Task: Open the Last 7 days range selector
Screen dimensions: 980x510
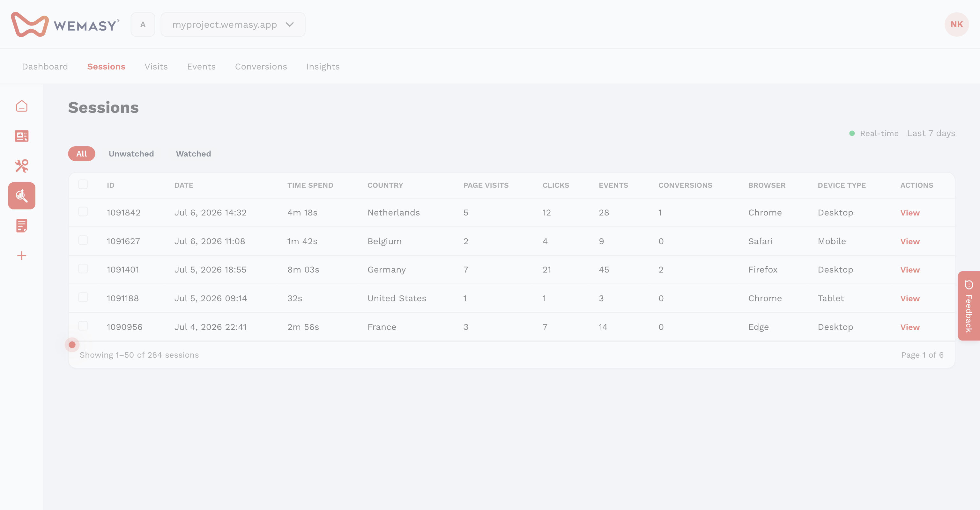Action: click(931, 133)
